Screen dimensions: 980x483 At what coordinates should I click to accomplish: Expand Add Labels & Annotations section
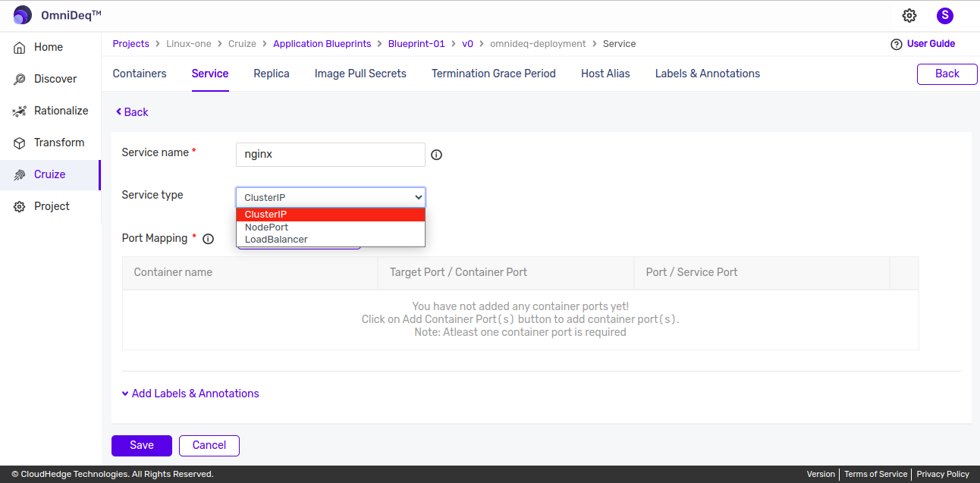click(x=190, y=394)
